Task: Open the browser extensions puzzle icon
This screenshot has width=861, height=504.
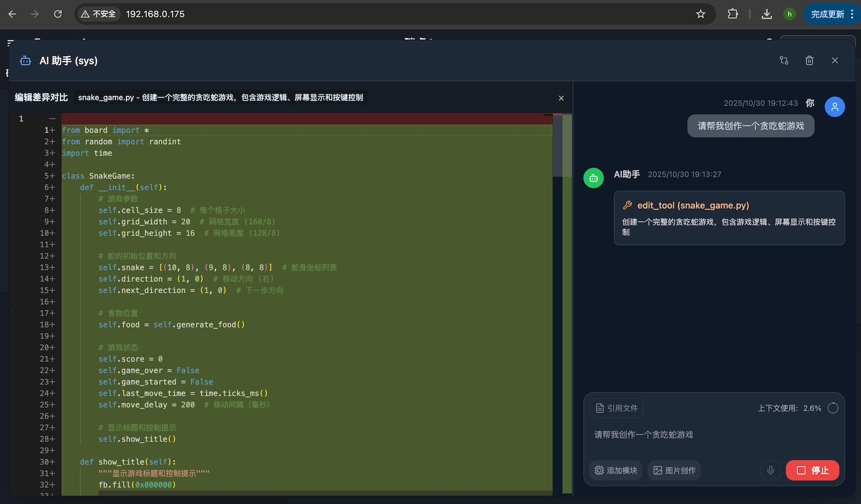Action: (x=733, y=14)
